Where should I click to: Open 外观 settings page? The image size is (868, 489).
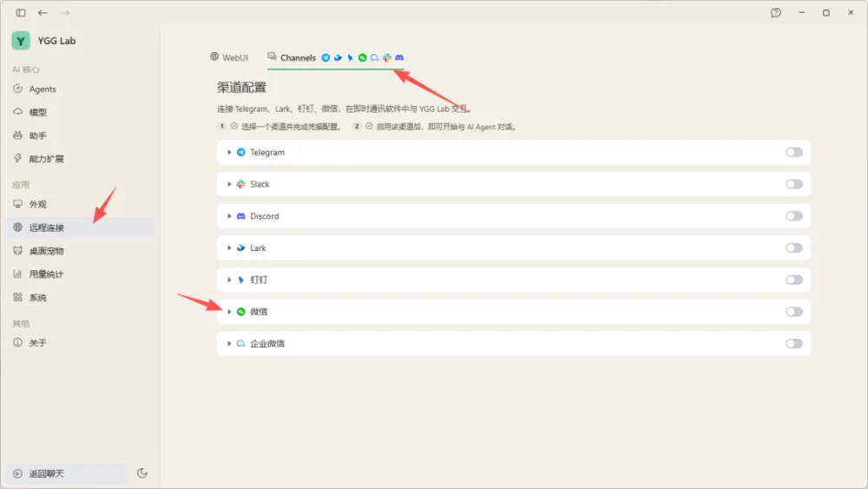pos(80,204)
